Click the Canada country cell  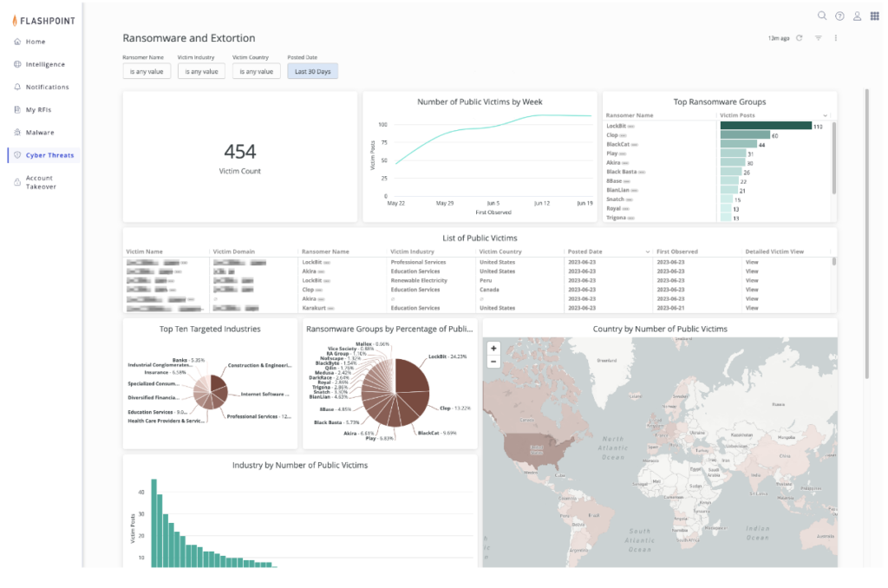(489, 290)
